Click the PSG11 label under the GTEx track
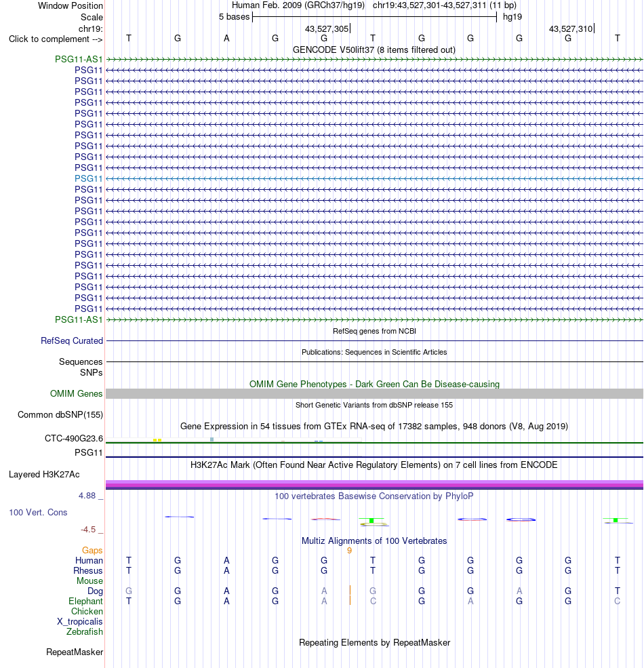 (x=89, y=452)
